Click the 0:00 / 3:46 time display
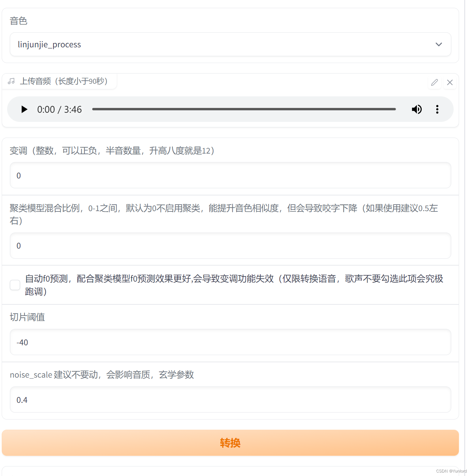This screenshot has height=476, width=472. tap(60, 109)
